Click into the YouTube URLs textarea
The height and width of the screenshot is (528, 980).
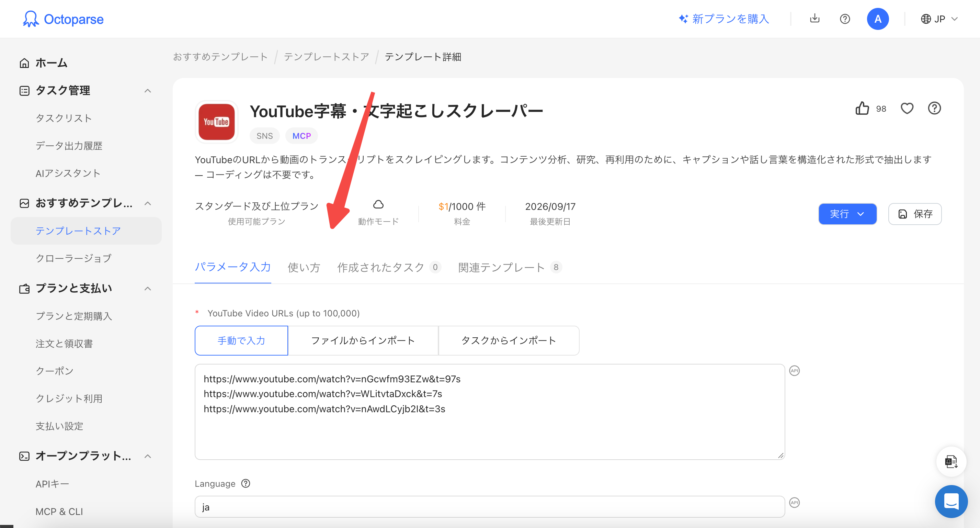point(490,412)
